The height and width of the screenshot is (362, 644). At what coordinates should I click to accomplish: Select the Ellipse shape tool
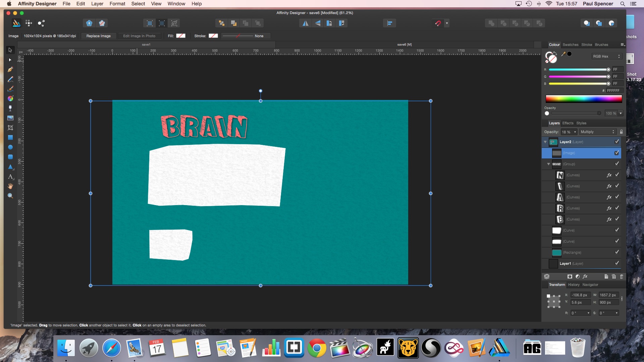tap(10, 147)
